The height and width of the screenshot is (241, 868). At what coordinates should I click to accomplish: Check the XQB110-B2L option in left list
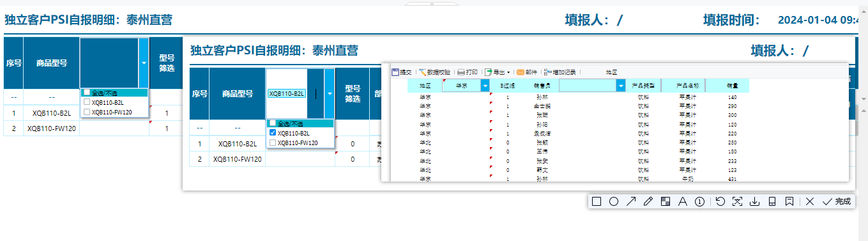point(87,102)
